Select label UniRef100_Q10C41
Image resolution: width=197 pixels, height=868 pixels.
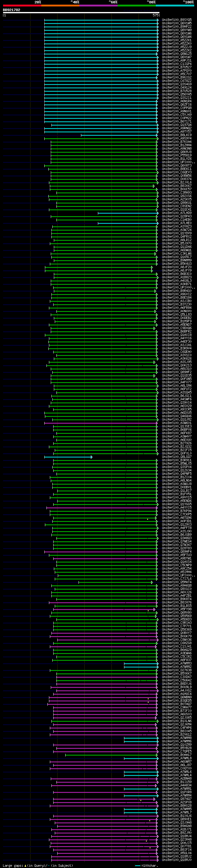tap(177, 210)
